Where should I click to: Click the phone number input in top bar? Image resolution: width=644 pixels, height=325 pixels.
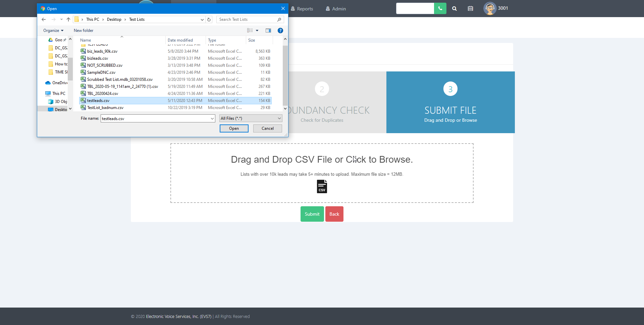415,8
